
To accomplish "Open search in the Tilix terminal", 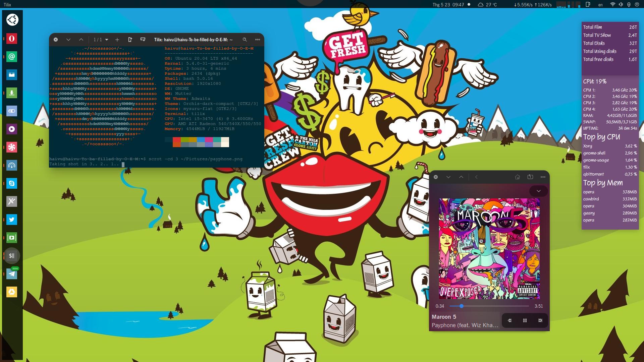I will tap(245, 40).
